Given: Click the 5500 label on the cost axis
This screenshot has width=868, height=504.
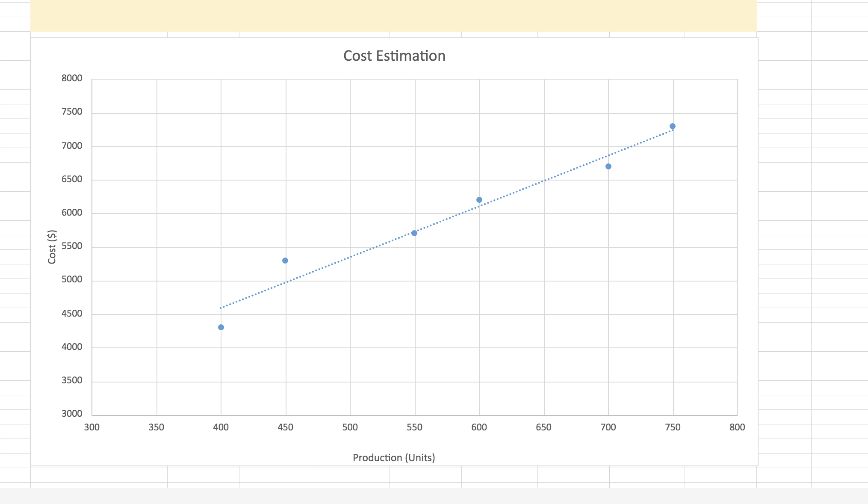Looking at the screenshot, I should [72, 246].
